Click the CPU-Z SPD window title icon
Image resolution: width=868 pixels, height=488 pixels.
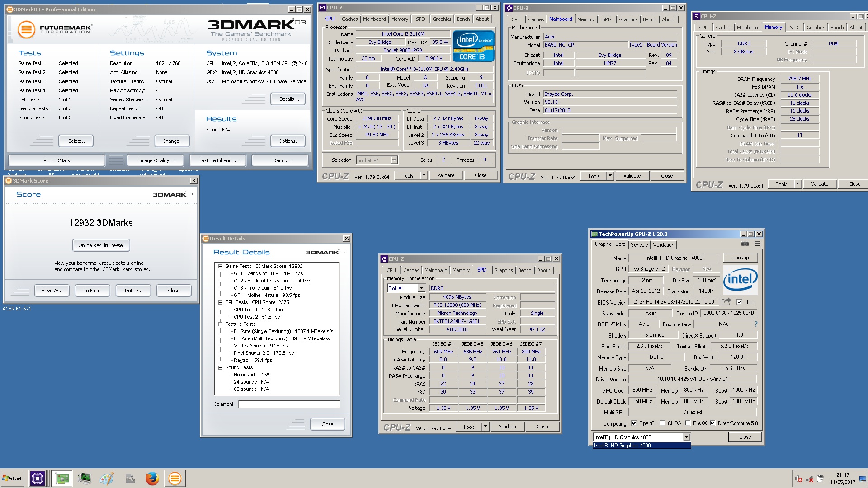tap(384, 259)
